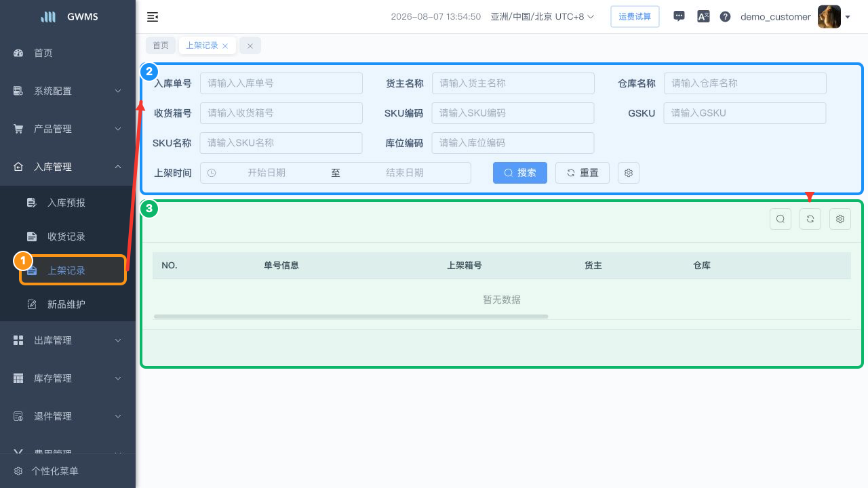Click the 新品维护 edit icon
This screenshot has height=488, width=868.
pyautogui.click(x=32, y=304)
